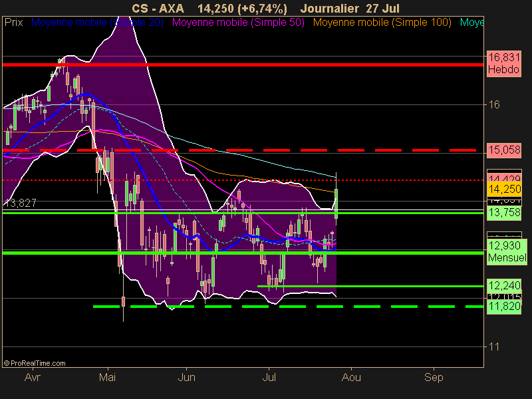532x399 pixels.
Task: Click the "Avr" month label on the time axis
Action: [x=33, y=377]
